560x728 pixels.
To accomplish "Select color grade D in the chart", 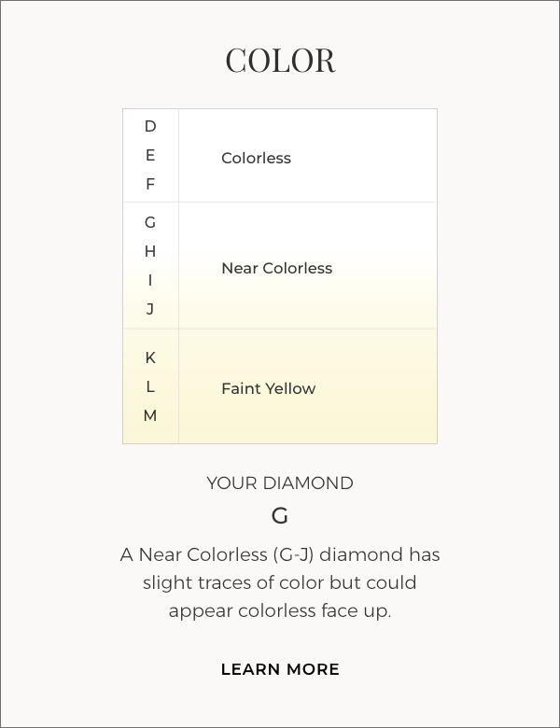I will (150, 126).
